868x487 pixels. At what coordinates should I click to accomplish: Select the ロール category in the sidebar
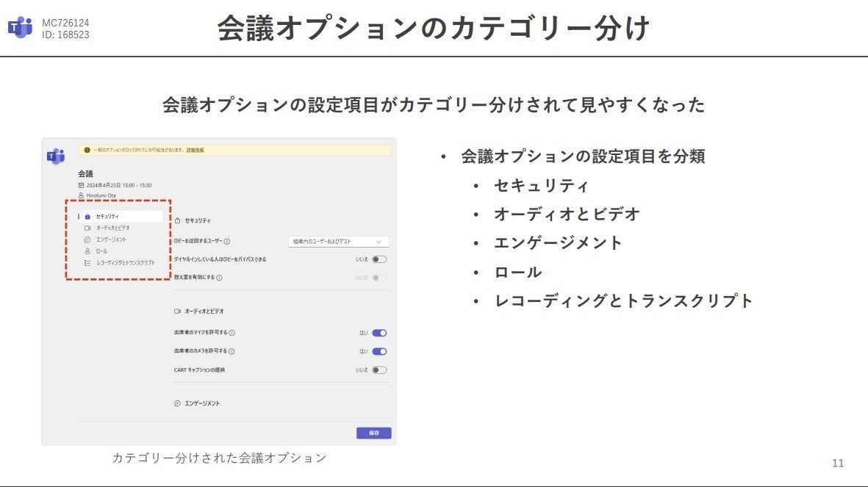tap(120, 251)
